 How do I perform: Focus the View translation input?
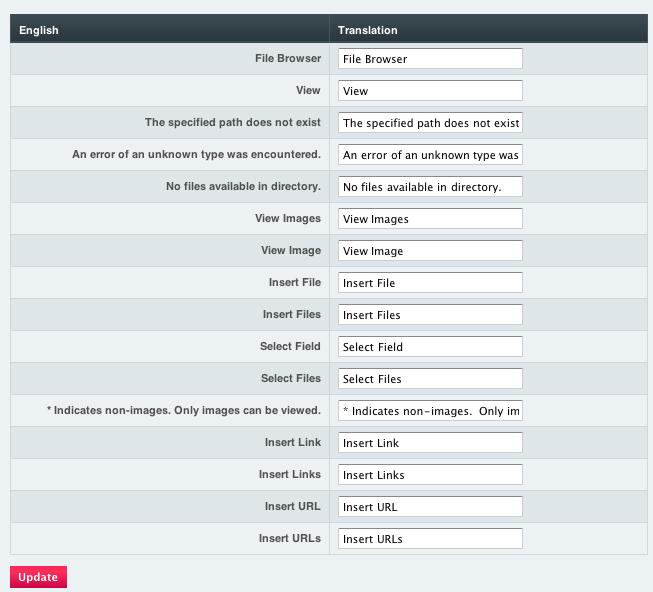[430, 91]
